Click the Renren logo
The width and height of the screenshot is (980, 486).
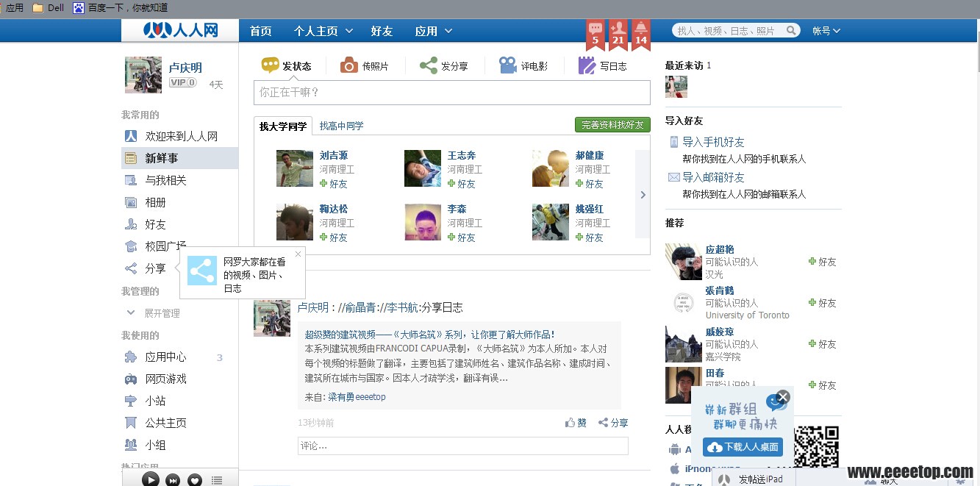(x=180, y=30)
